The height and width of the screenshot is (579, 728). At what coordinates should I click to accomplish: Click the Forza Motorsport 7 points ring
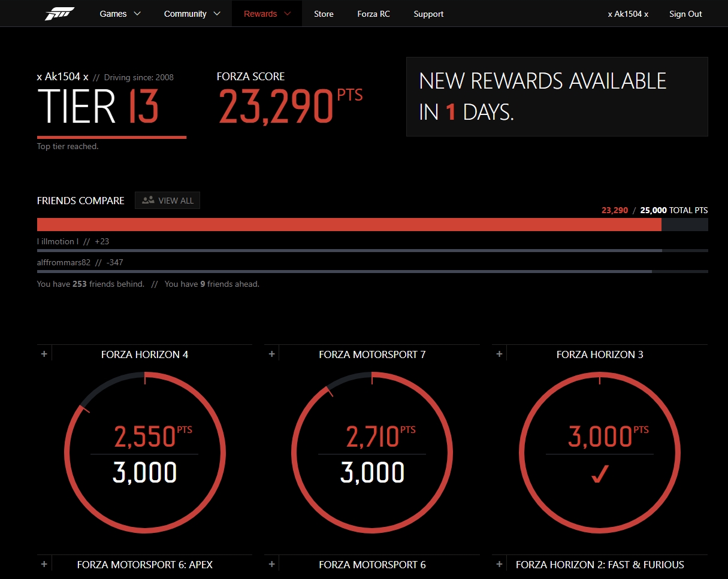pyautogui.click(x=372, y=452)
